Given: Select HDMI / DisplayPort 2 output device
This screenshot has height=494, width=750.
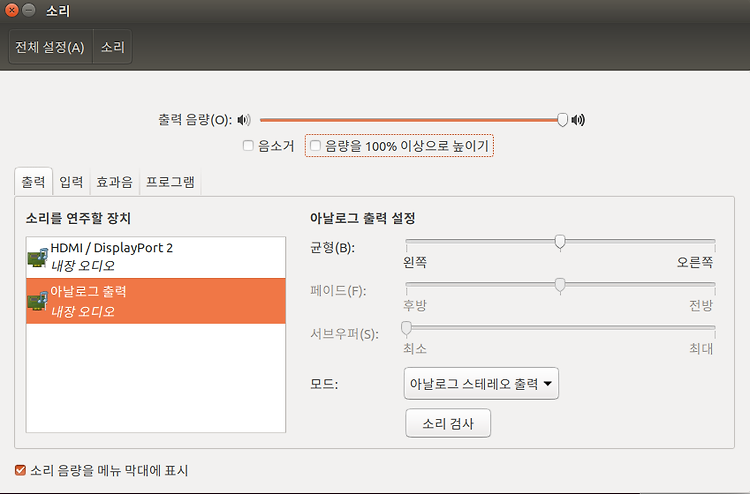Looking at the screenshot, I should click(156, 257).
